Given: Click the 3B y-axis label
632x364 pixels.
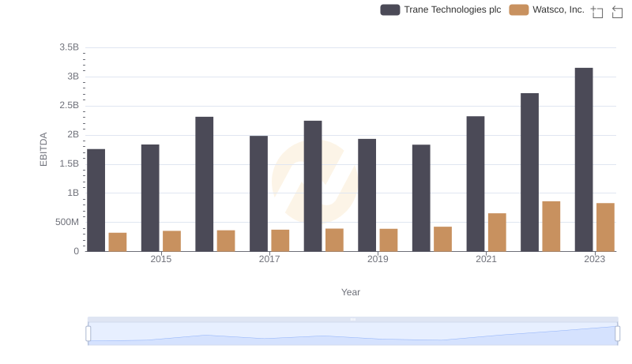Looking at the screenshot, I should (73, 77).
